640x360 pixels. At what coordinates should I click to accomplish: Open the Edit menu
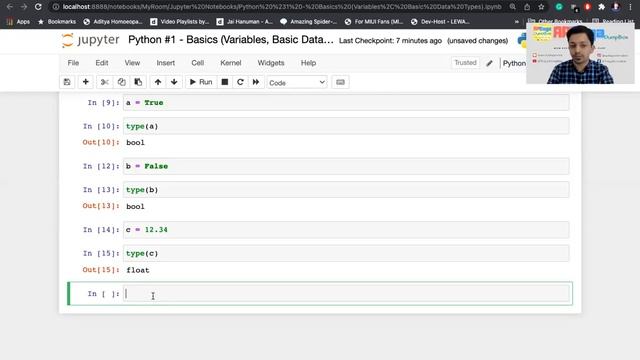(x=102, y=63)
